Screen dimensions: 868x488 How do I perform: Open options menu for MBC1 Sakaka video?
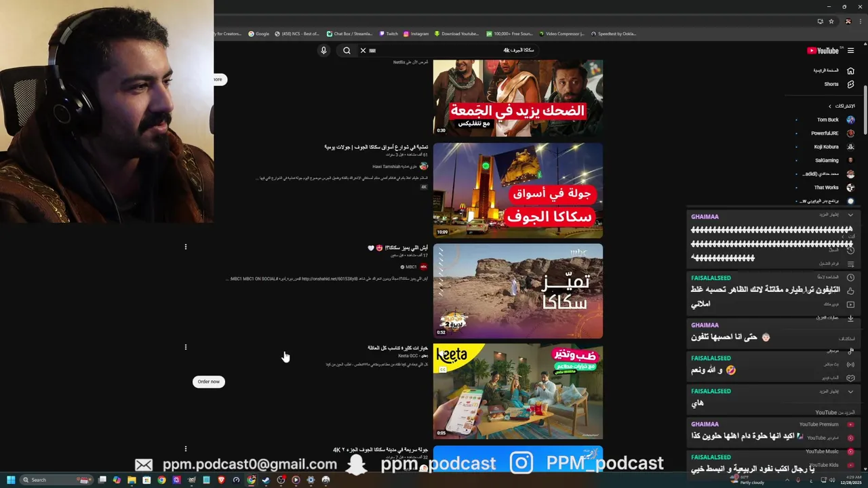tap(185, 247)
